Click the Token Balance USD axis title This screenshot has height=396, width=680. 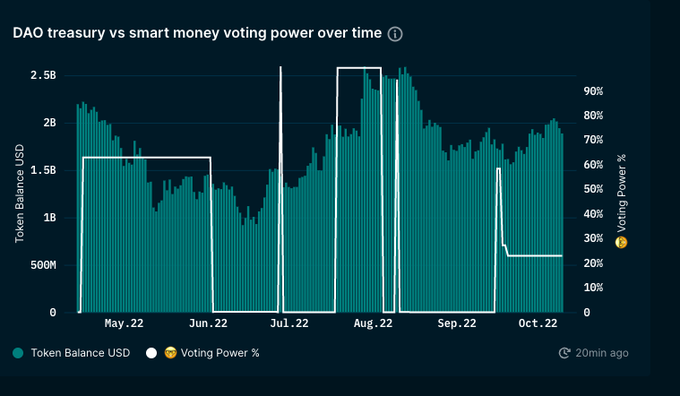click(x=19, y=193)
